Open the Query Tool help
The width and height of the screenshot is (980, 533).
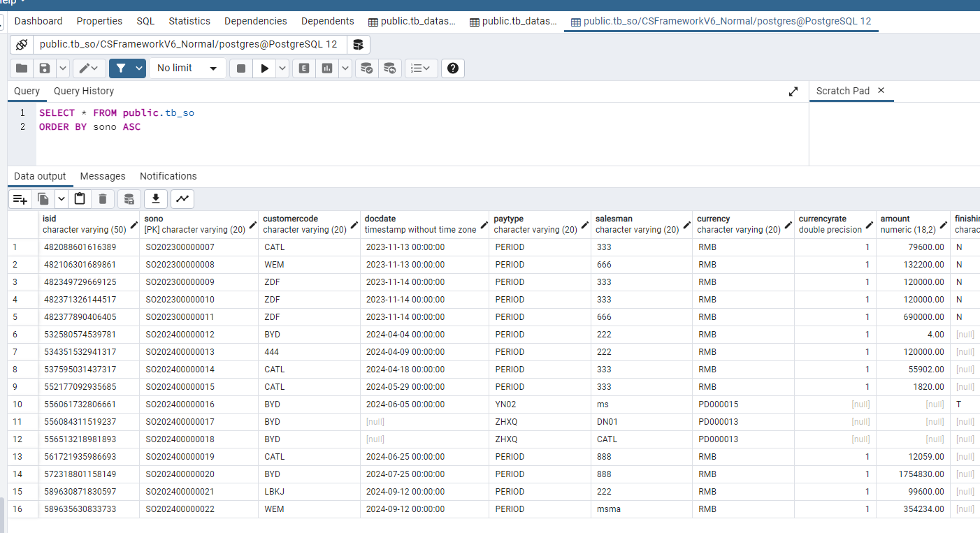tap(452, 68)
